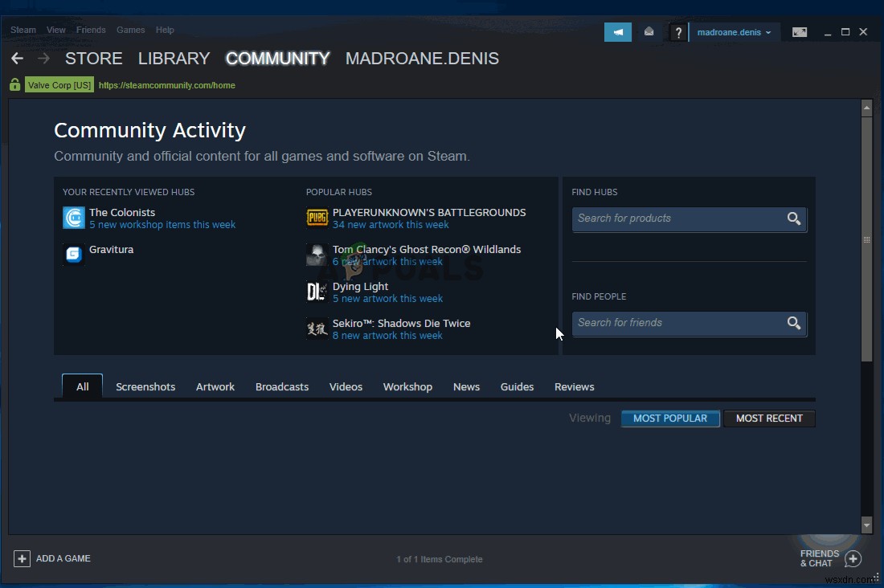
Task: Switch to the Screenshots tab
Action: [145, 386]
